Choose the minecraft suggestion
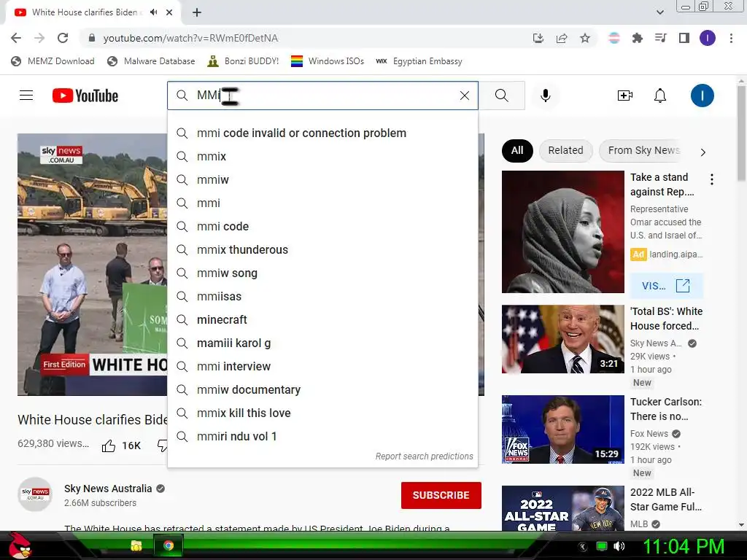The image size is (747, 560). [322, 319]
